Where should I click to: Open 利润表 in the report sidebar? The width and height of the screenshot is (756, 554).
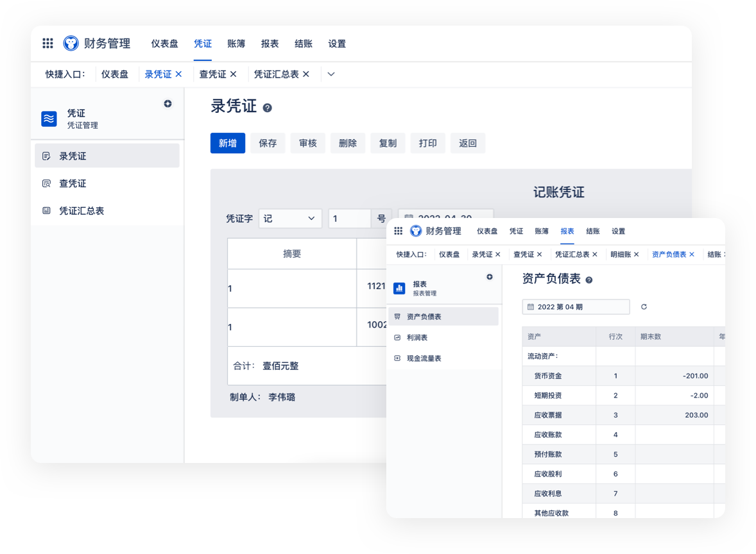coord(417,337)
